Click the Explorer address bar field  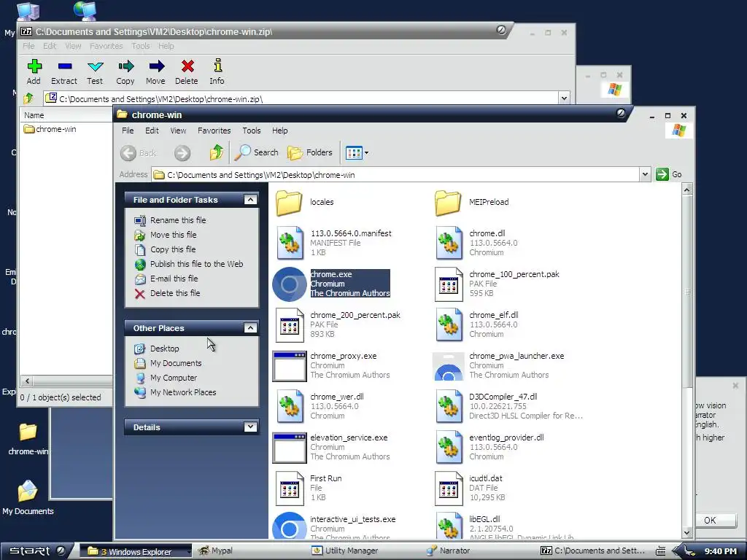[396, 175]
